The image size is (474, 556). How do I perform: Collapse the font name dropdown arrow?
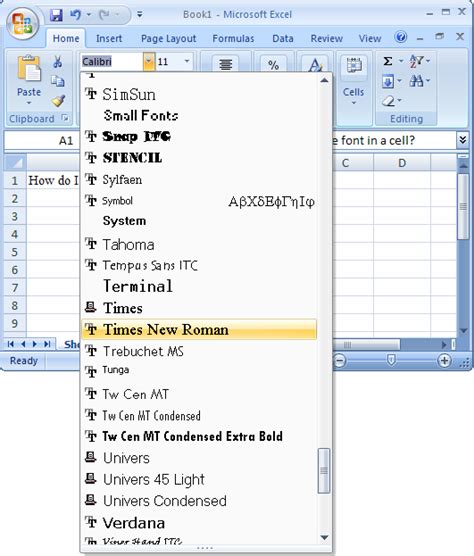149,61
